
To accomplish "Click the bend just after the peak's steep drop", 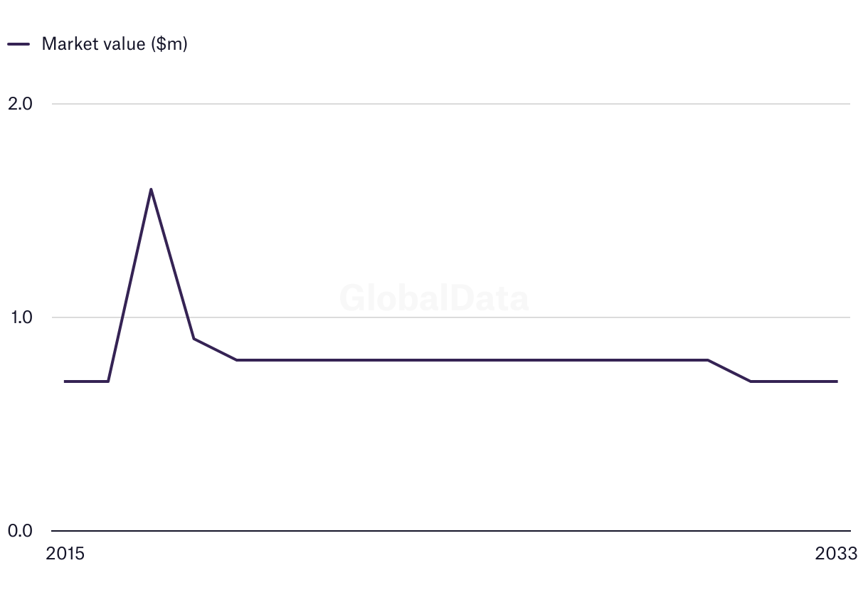I will [194, 339].
